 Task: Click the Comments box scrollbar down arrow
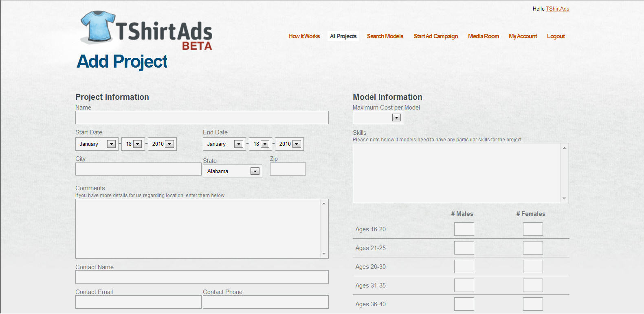point(324,254)
